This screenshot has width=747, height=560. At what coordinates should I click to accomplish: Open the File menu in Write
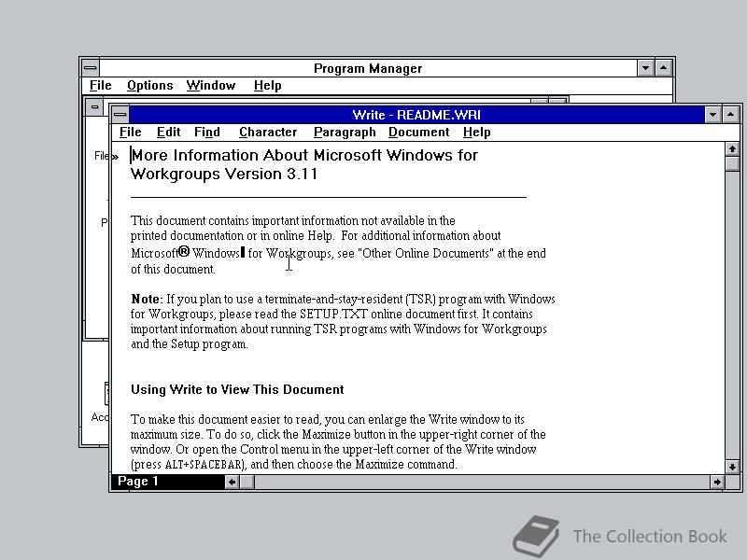click(x=130, y=132)
